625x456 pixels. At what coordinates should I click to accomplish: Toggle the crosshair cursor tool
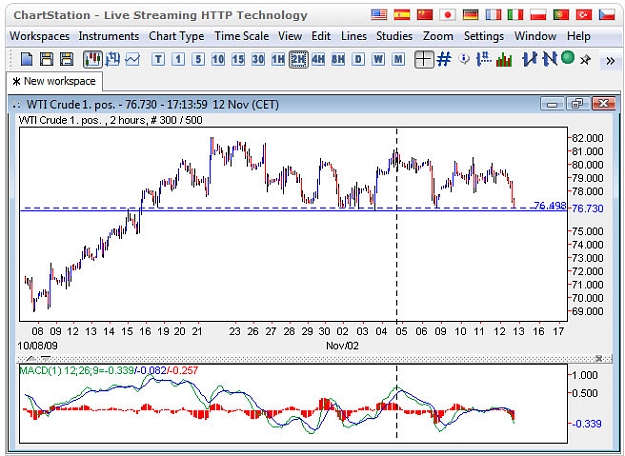[x=424, y=60]
